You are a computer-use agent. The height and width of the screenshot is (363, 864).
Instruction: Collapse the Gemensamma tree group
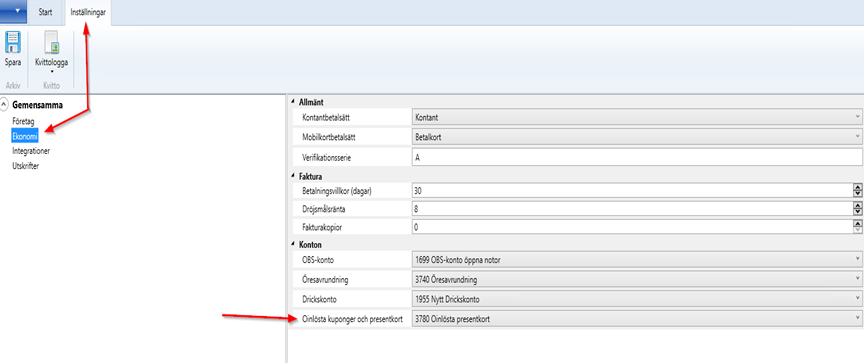[4, 105]
